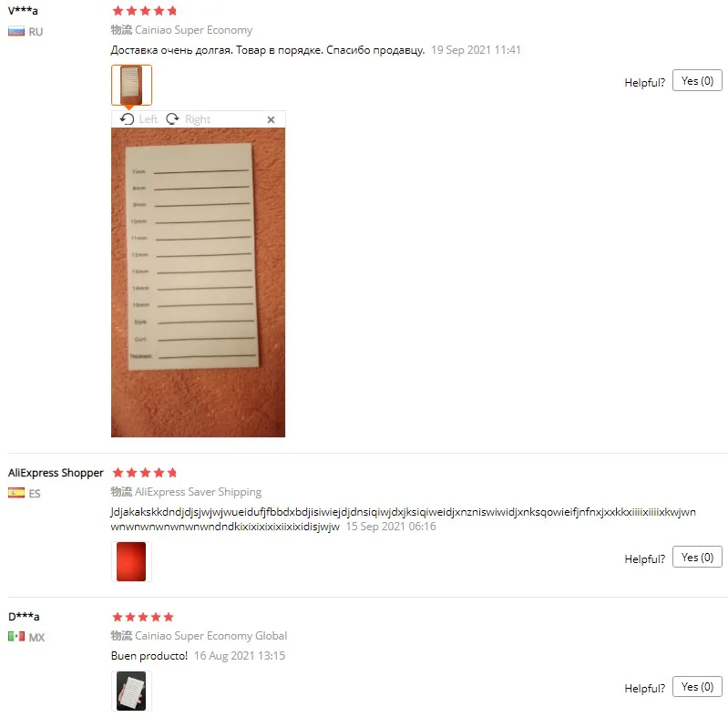Open the red photo thumbnail in the ES review
This screenshot has height=717, width=728.
point(131,561)
